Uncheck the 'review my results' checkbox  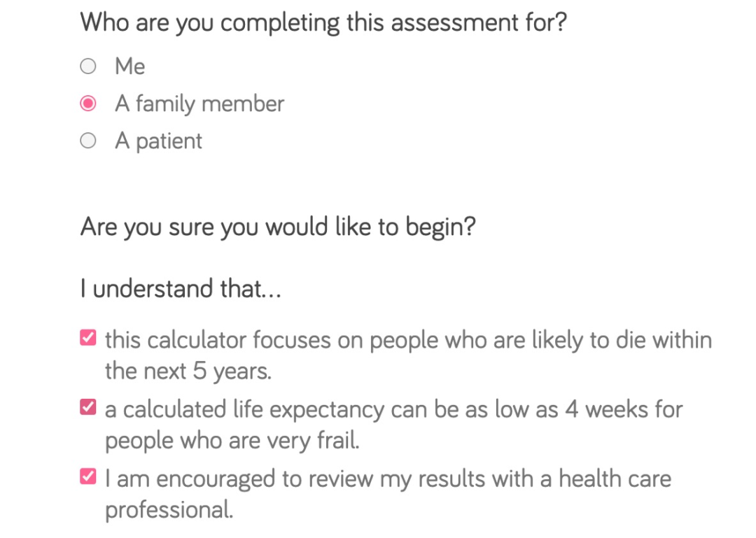point(88,477)
